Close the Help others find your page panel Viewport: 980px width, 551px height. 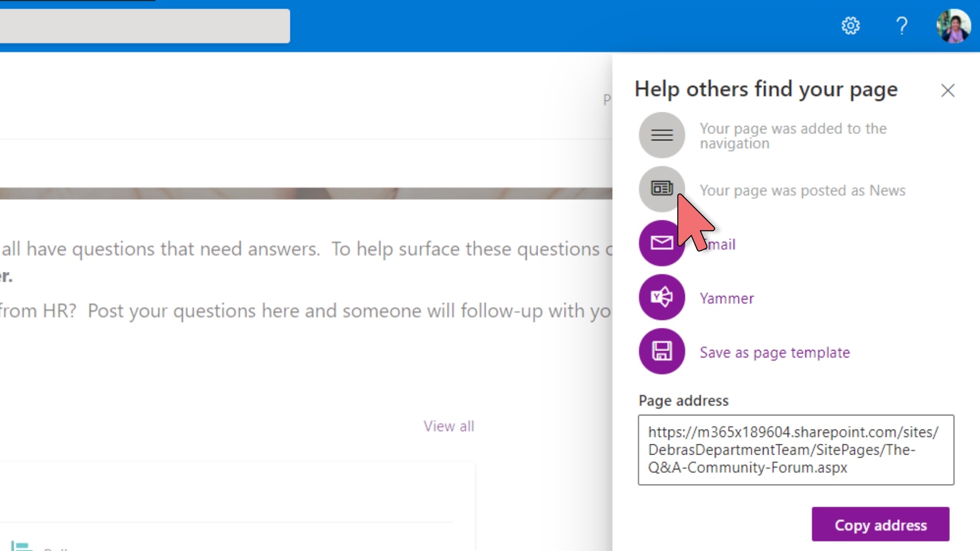click(x=948, y=89)
